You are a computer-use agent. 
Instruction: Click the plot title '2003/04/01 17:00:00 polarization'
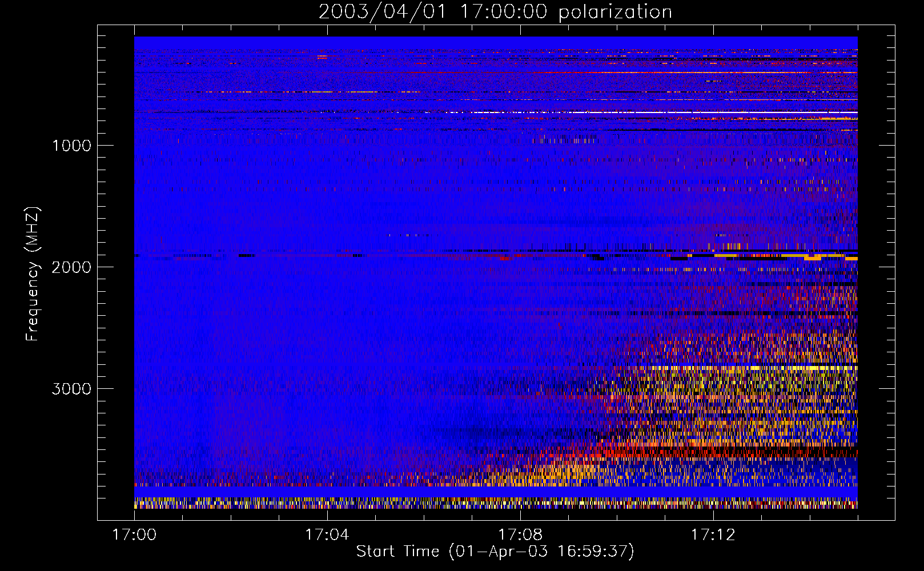coord(495,12)
